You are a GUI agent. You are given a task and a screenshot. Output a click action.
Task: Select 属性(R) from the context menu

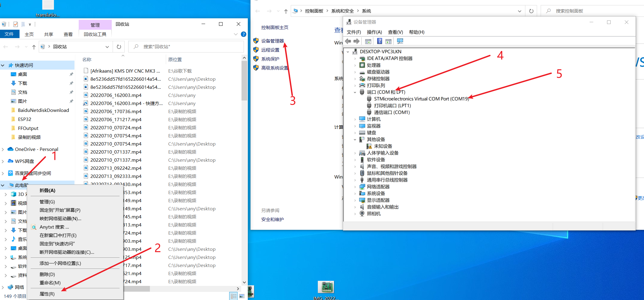click(75, 294)
